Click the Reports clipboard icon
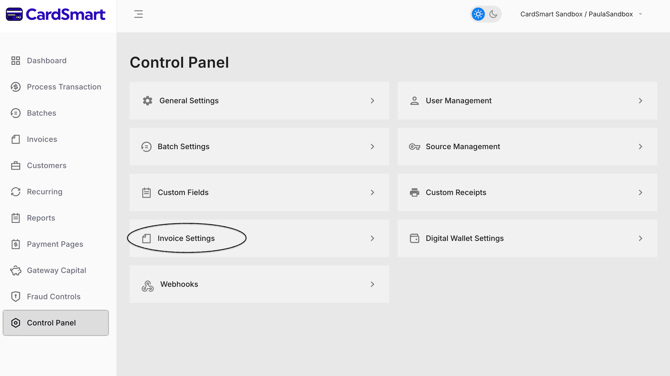 [16, 218]
